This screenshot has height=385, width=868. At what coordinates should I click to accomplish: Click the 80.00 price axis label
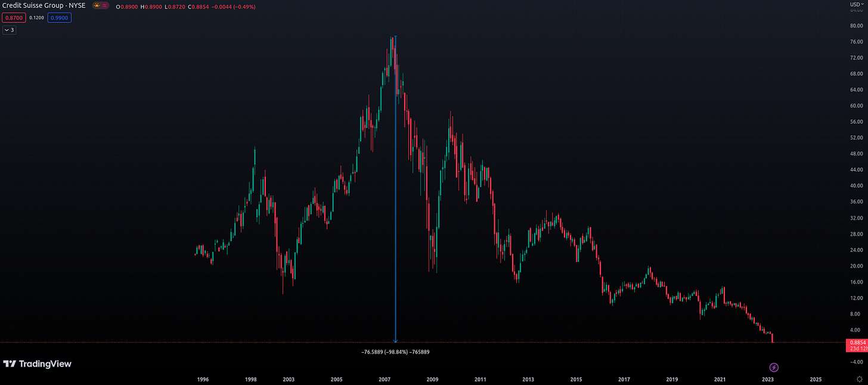point(857,26)
